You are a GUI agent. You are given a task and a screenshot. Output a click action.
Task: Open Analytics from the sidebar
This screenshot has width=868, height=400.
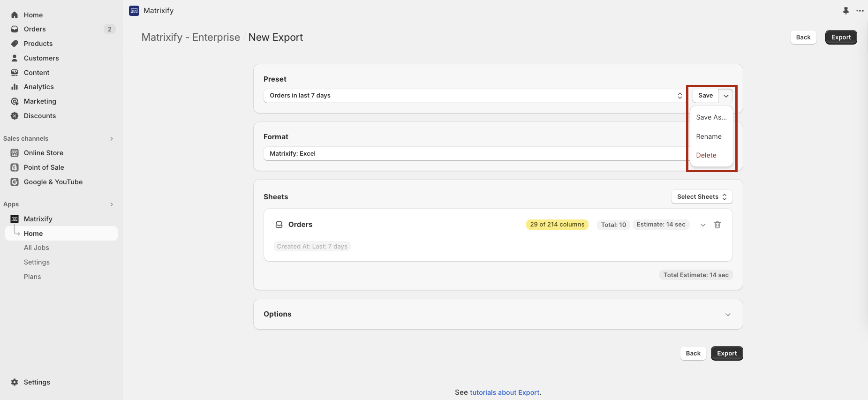(38, 87)
